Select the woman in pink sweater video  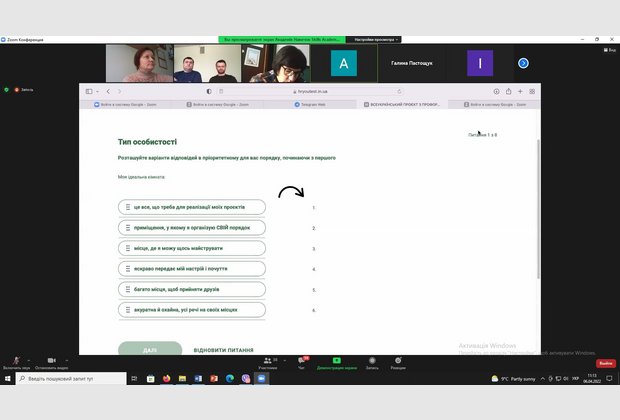[140, 63]
